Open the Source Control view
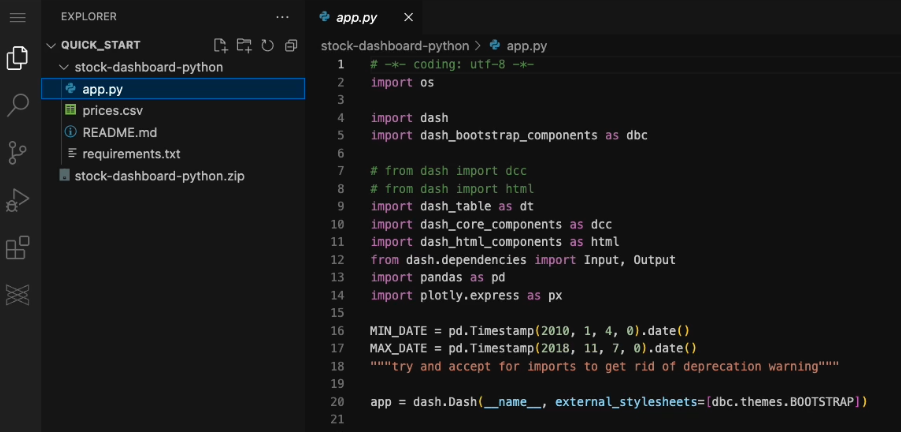Screen dimensions: 901x432 click(x=17, y=152)
